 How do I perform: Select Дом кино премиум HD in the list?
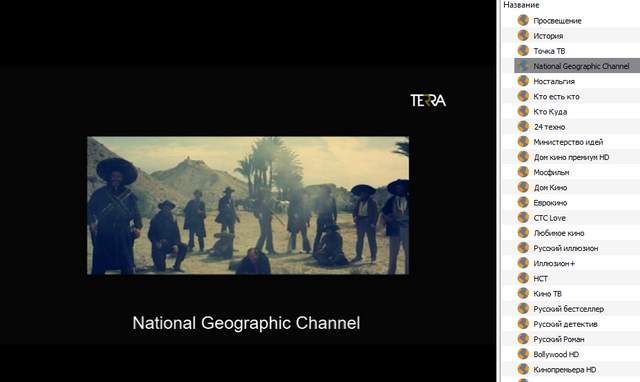571,157
